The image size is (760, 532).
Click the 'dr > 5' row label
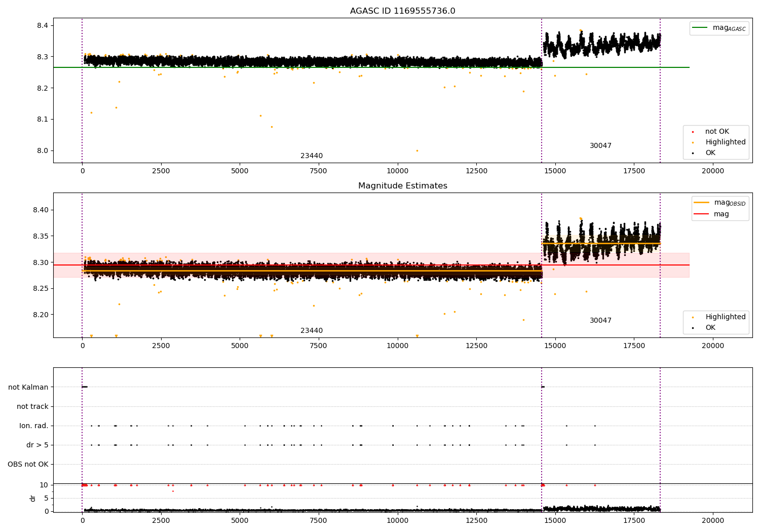pyautogui.click(x=37, y=445)
